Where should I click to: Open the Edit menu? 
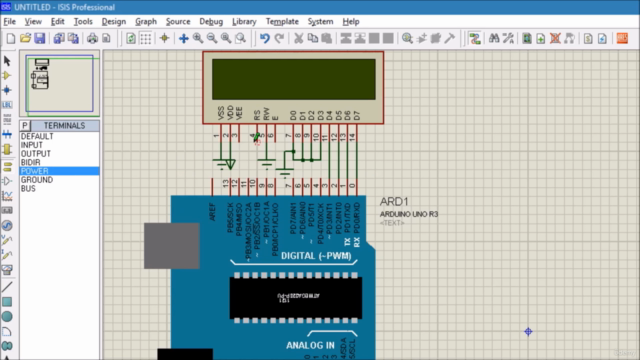pos(58,22)
